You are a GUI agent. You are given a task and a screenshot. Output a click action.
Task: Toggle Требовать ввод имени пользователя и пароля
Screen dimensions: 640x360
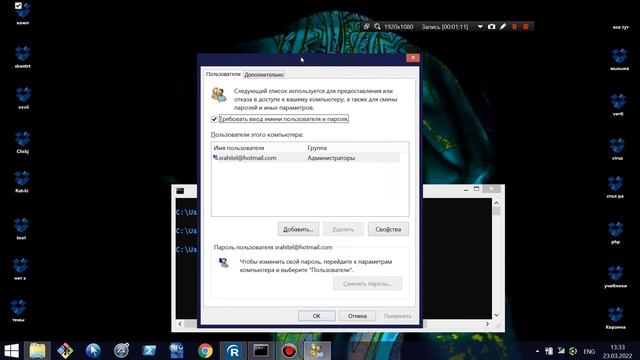point(214,119)
